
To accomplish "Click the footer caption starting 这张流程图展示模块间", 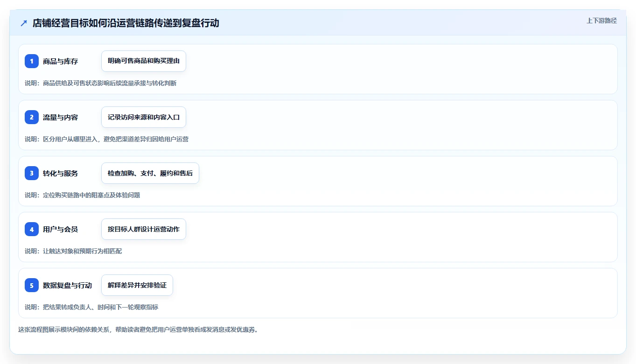I will coord(138,329).
